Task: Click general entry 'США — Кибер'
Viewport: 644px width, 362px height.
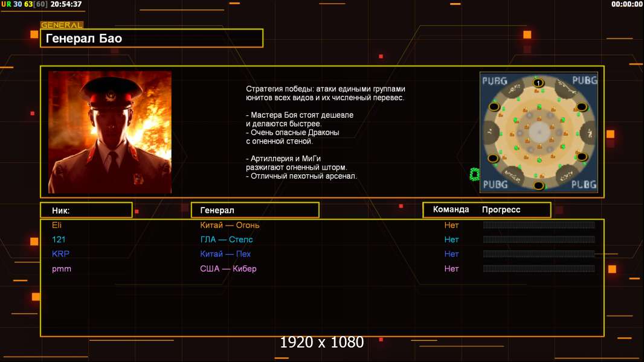Action: tap(228, 268)
